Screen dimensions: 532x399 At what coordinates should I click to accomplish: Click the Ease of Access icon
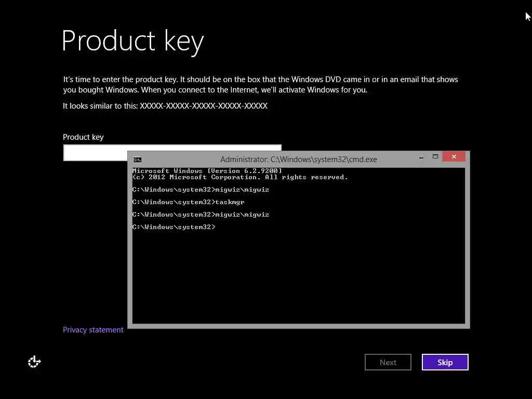coord(34,362)
